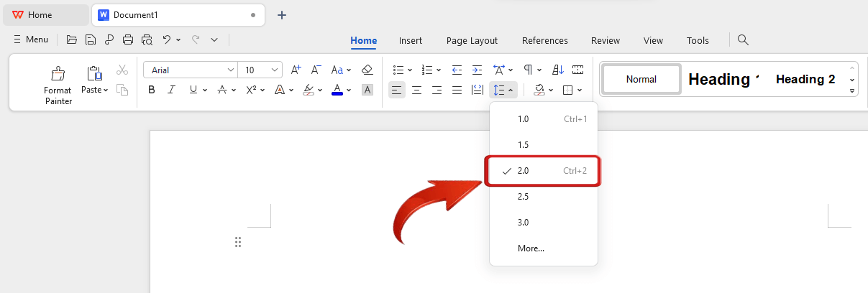Click the Cut scissors icon
The image size is (868, 293).
click(x=122, y=70)
